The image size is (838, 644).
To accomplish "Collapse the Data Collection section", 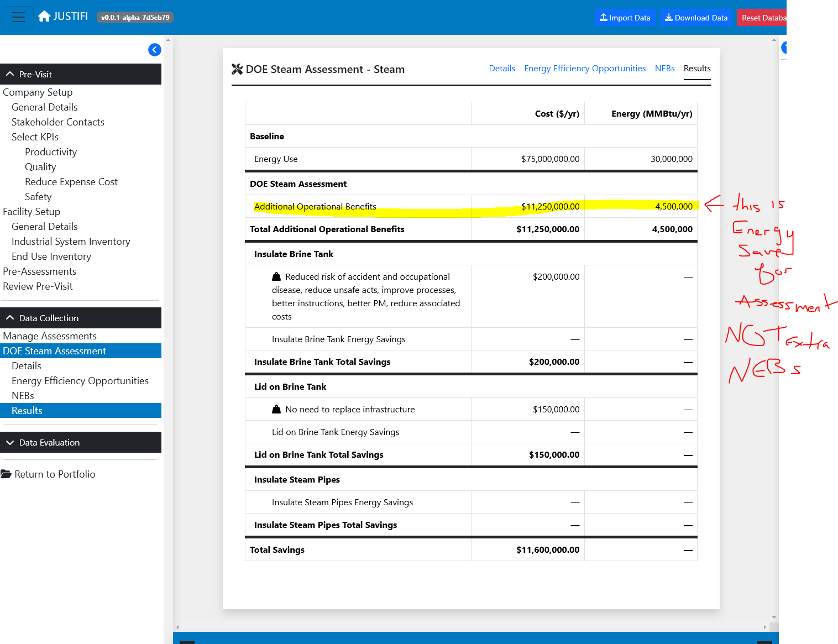I will tap(81, 318).
